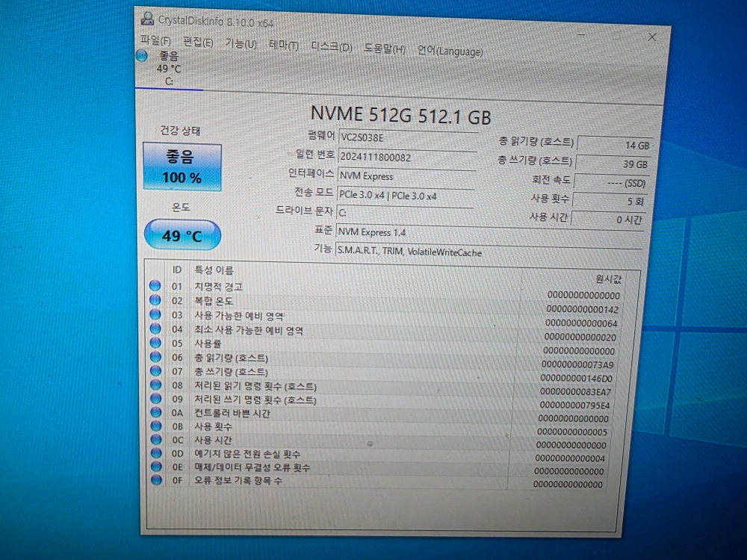Click the firmware field VC2S038E

[x=407, y=137]
